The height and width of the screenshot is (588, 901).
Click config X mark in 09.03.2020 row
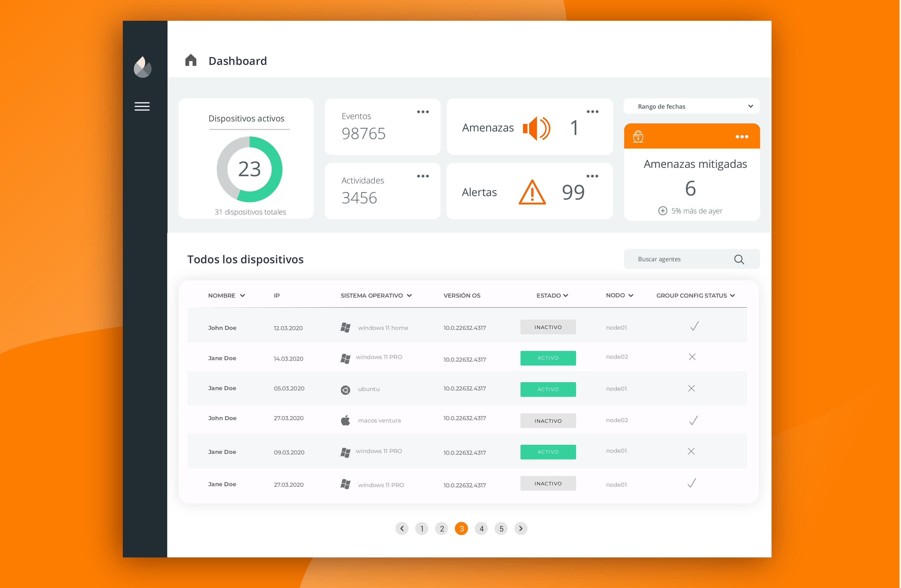691,451
